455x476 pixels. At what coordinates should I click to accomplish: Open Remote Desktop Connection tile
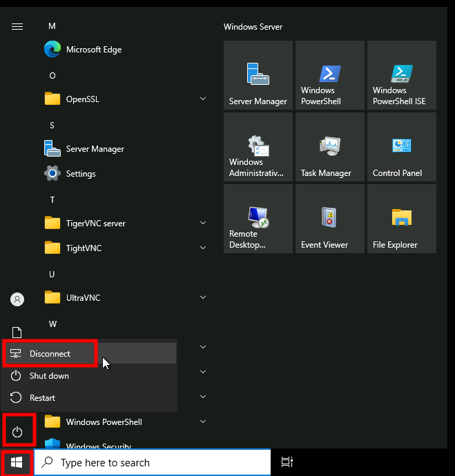pyautogui.click(x=258, y=219)
